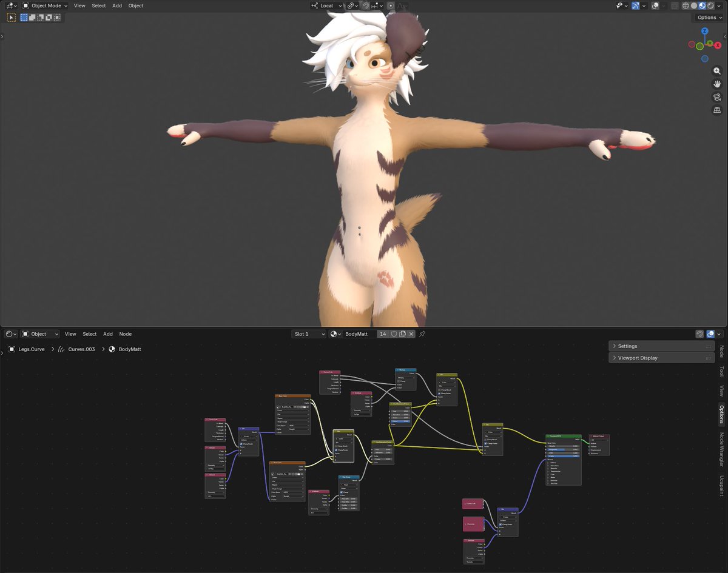
Task: Open the shader editor type menu
Action: (12, 334)
